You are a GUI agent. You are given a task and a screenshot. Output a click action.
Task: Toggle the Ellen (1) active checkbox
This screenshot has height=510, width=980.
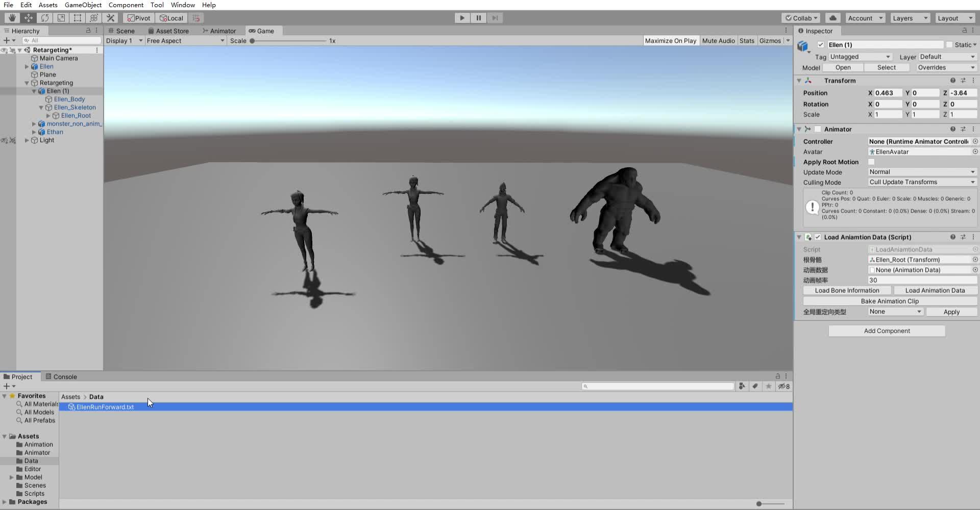(x=820, y=45)
